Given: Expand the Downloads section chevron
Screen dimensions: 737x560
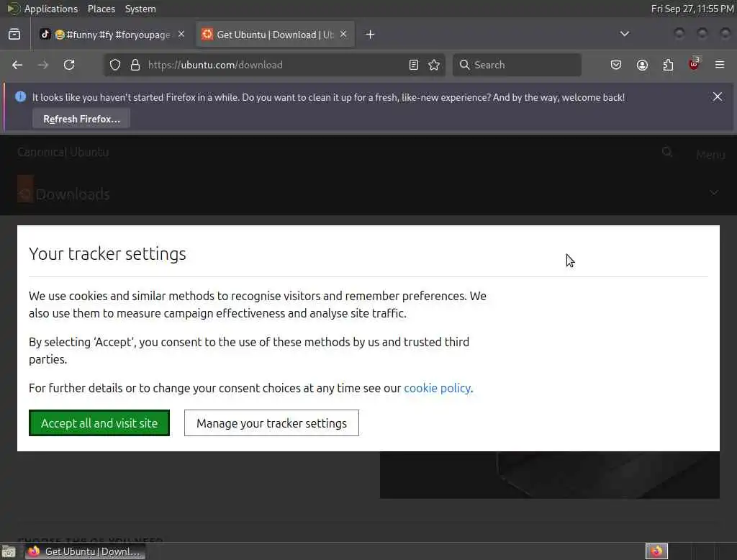Looking at the screenshot, I should click(714, 192).
